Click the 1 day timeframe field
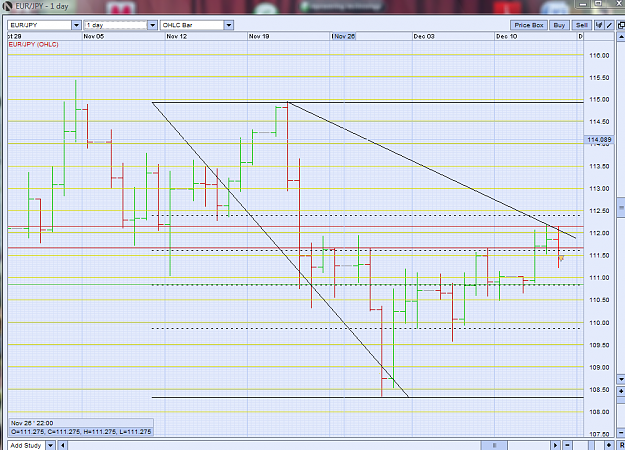625x450 pixels. tap(116, 25)
